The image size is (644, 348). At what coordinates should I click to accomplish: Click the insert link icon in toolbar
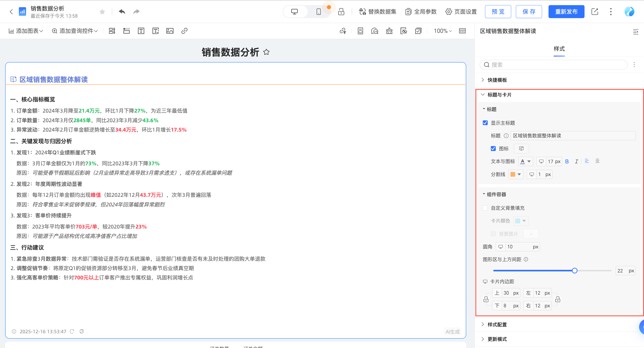click(x=184, y=31)
